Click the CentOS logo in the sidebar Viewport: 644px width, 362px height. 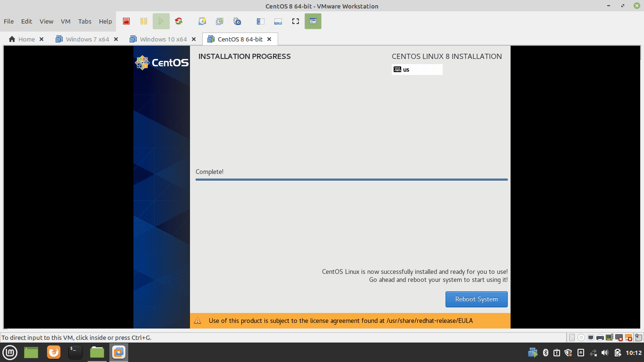click(x=162, y=63)
